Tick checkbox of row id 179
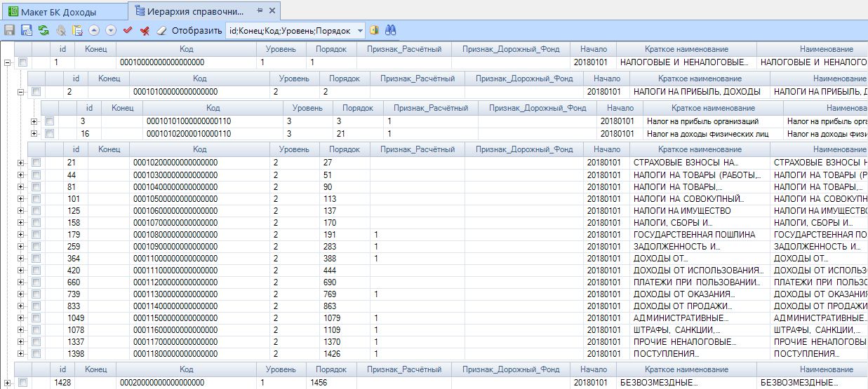The height and width of the screenshot is (389, 868). coord(36,234)
